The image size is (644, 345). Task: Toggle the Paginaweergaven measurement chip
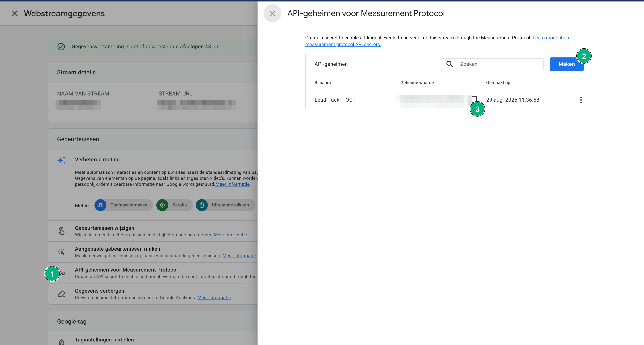124,205
